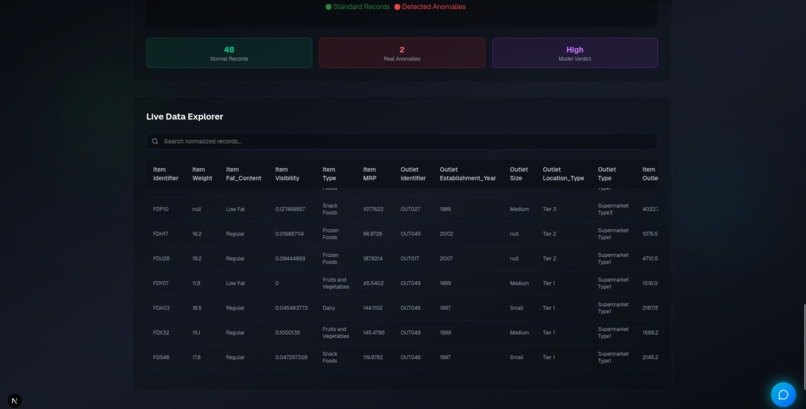Click Fruits and Vegetables in FDX32 row
Image resolution: width=806 pixels, height=409 pixels.
pyautogui.click(x=336, y=332)
